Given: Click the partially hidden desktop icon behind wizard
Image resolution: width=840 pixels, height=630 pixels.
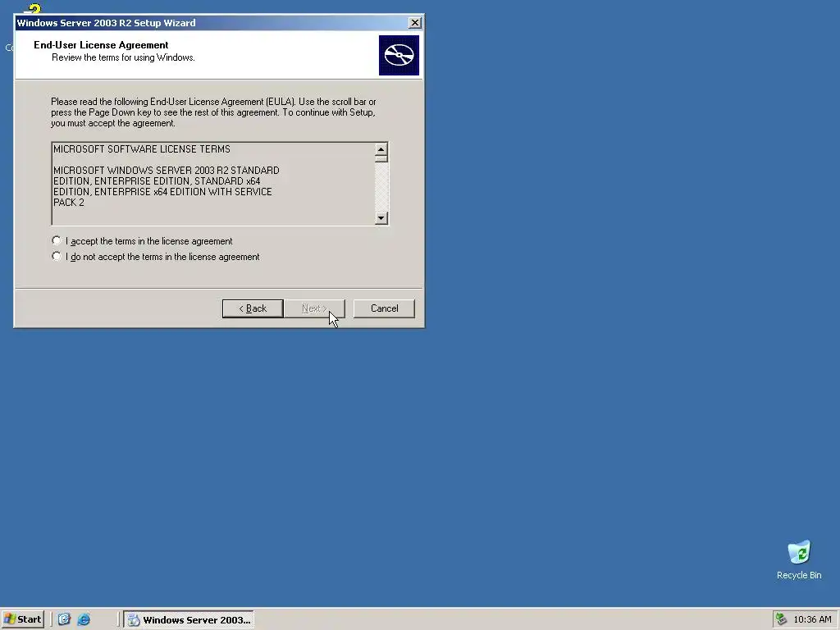Looking at the screenshot, I should 33,8.
